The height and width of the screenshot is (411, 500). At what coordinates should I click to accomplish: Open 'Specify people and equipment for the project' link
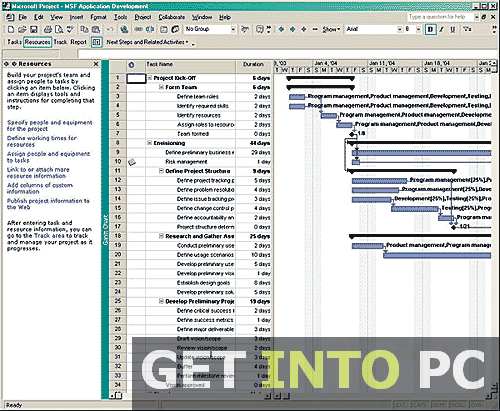[x=50, y=126]
